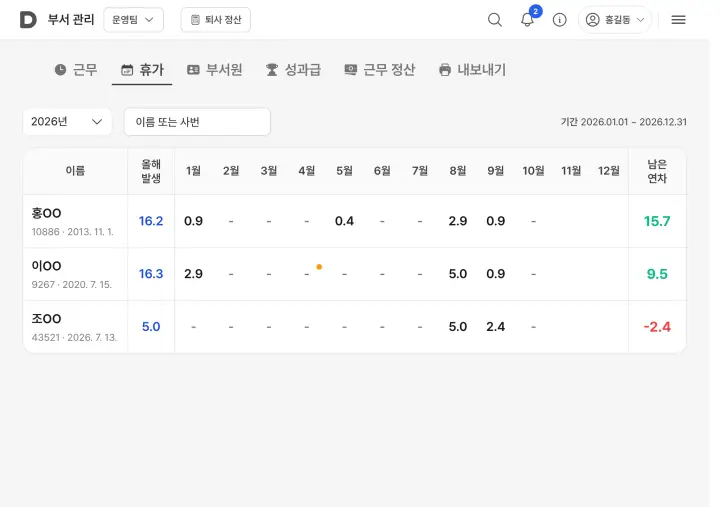Click 홍OO's remaining leave 15.7

click(657, 221)
